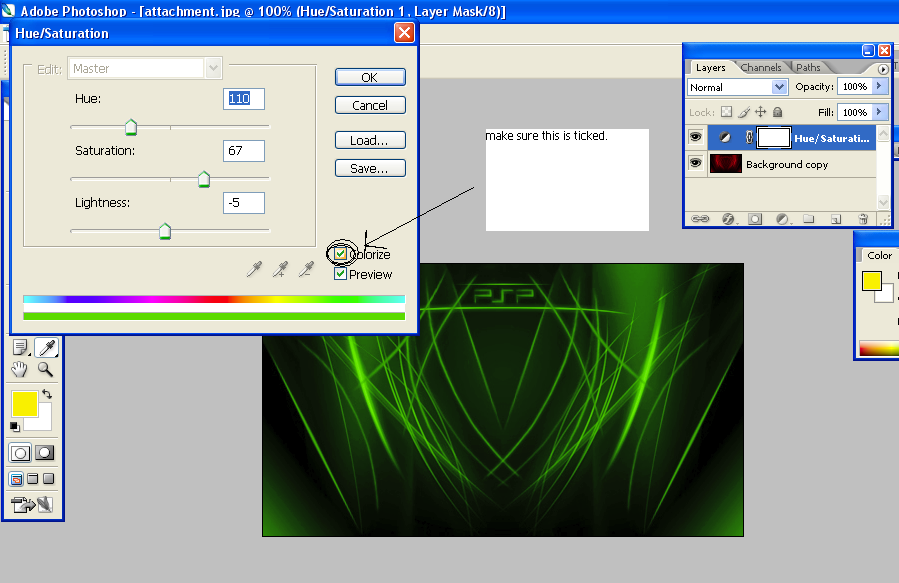899x583 pixels.
Task: Click the Lightness slider handle
Action: (165, 232)
